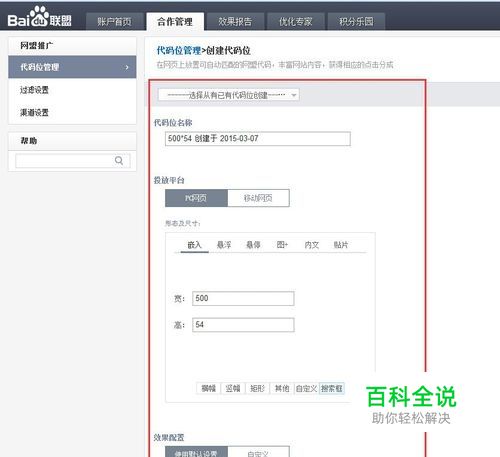Switch to the 悬浮 format tab

click(x=224, y=245)
